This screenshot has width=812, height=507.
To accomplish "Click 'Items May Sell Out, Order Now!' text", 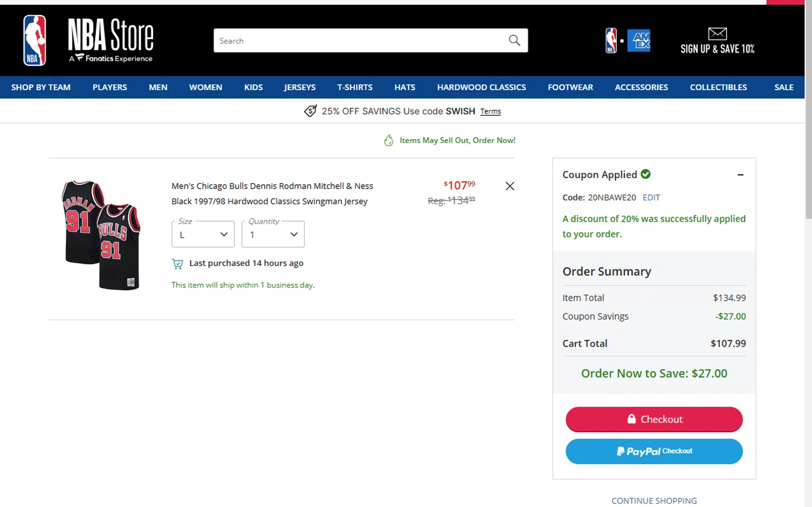I will click(x=457, y=140).
